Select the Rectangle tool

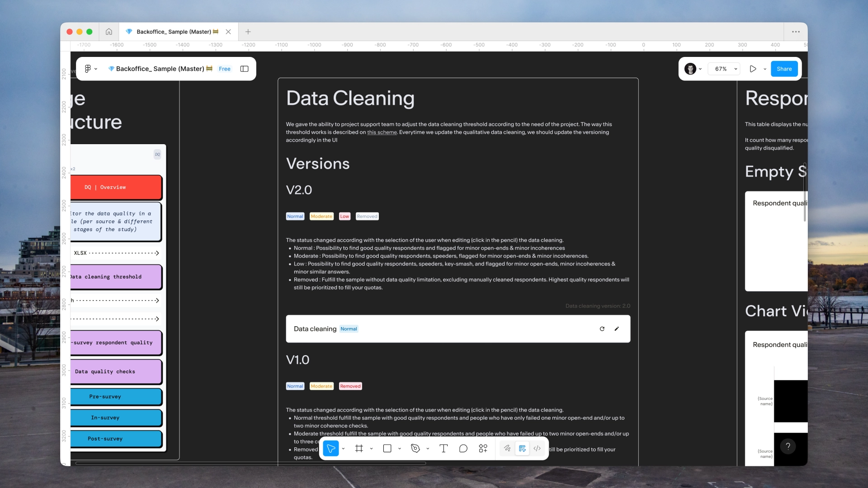click(387, 448)
